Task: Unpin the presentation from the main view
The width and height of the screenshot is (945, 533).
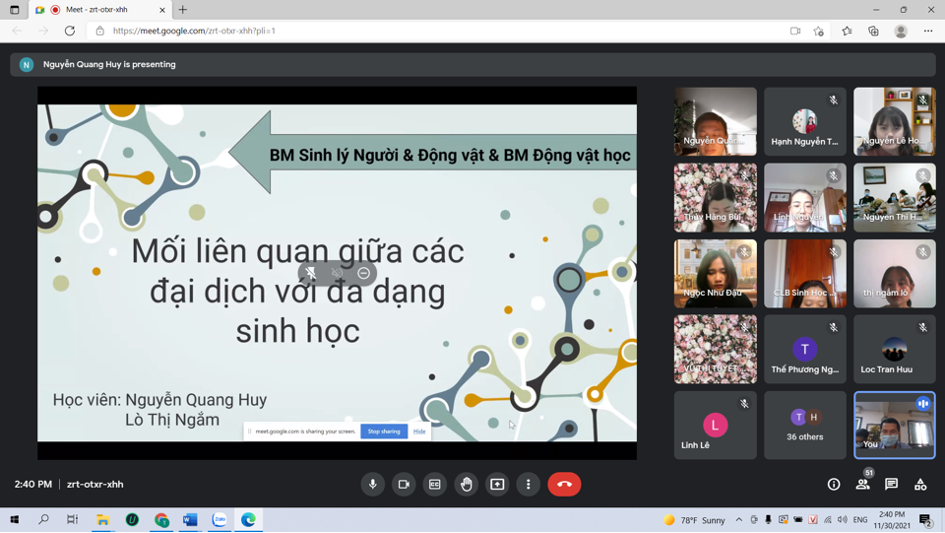Action: (311, 273)
